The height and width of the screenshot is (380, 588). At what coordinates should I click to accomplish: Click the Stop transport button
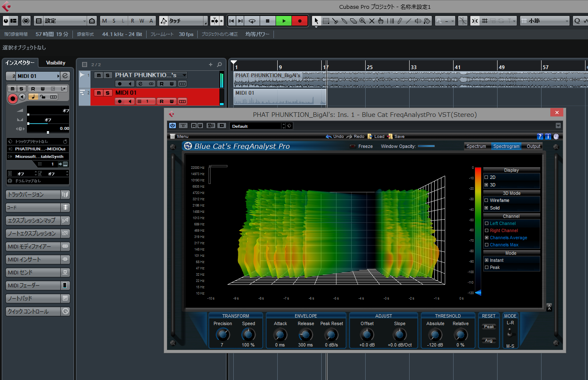(x=268, y=21)
